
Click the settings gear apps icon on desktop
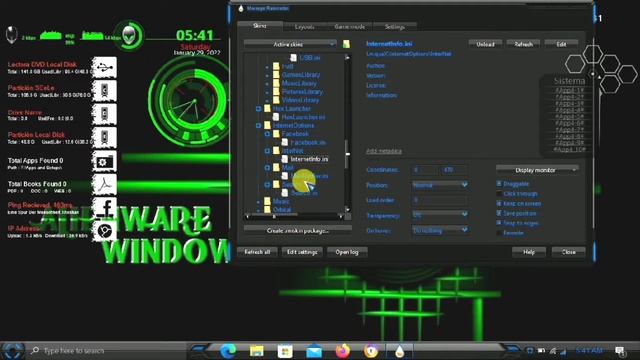pyautogui.click(x=104, y=162)
